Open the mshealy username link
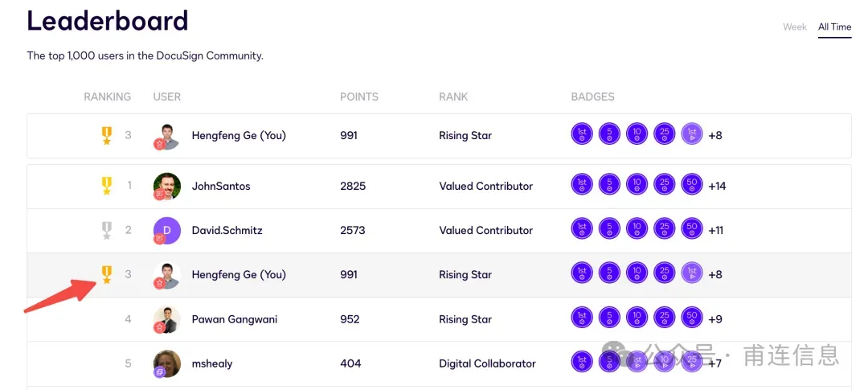The image size is (868, 390). pyautogui.click(x=212, y=364)
